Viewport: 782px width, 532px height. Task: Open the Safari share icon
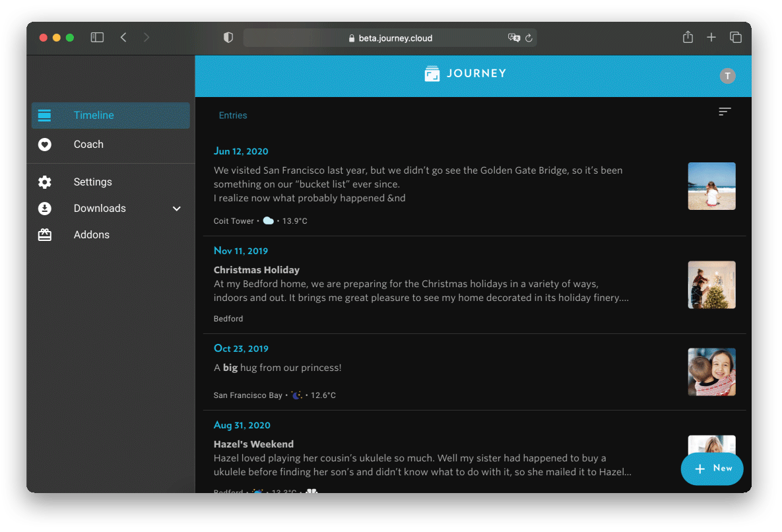tap(688, 37)
